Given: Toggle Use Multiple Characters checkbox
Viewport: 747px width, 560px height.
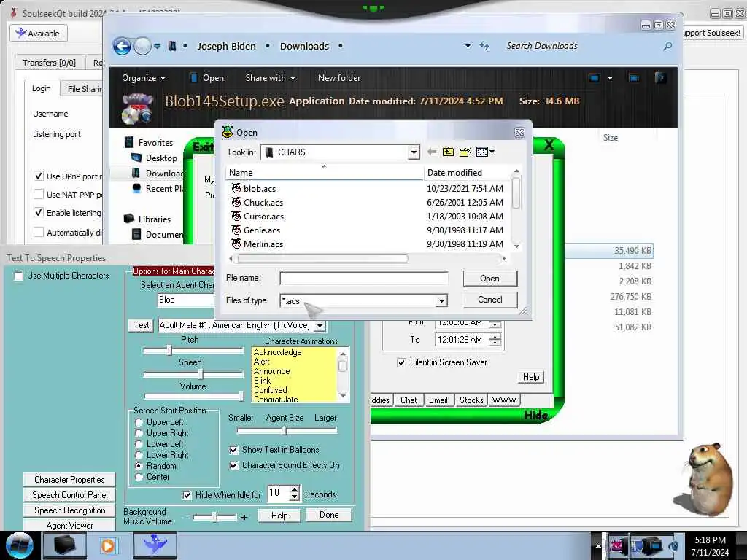Looking at the screenshot, I should click(19, 276).
